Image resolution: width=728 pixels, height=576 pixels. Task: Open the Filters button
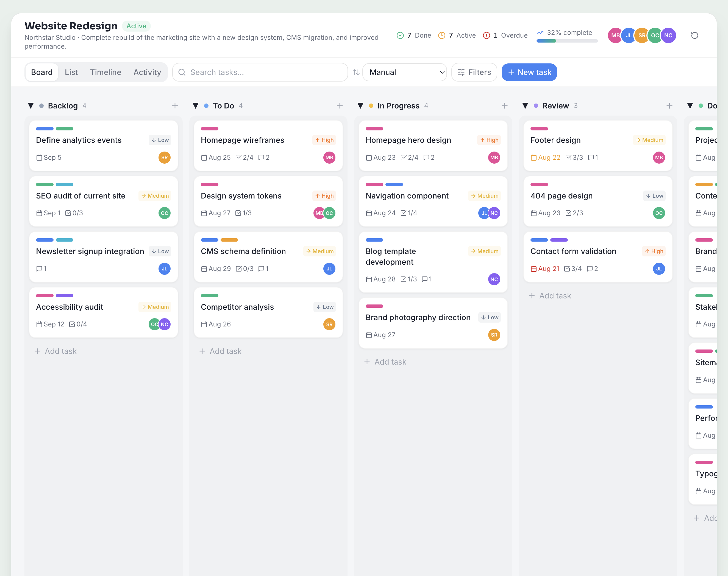(x=474, y=72)
